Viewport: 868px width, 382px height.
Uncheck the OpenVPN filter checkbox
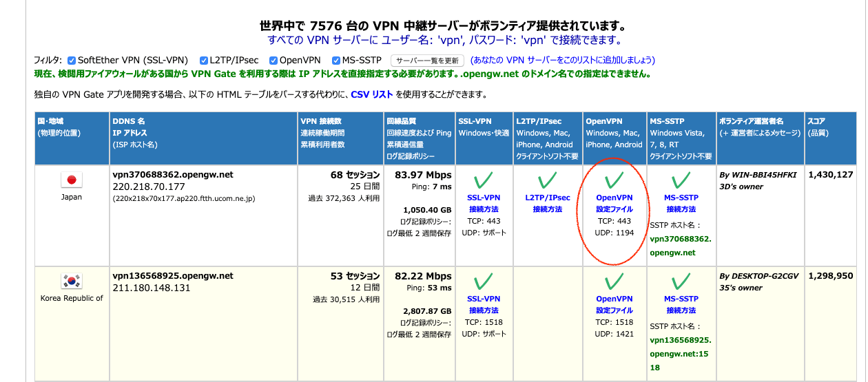(x=273, y=61)
